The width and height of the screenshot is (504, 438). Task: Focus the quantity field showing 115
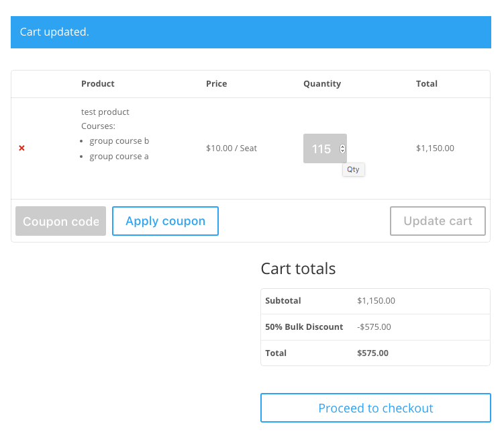pos(325,148)
